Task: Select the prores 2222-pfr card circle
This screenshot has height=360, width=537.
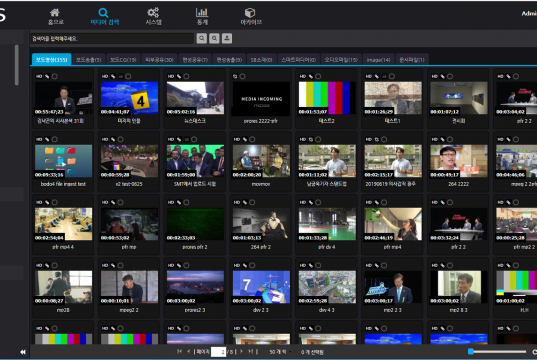Action: coord(243,76)
